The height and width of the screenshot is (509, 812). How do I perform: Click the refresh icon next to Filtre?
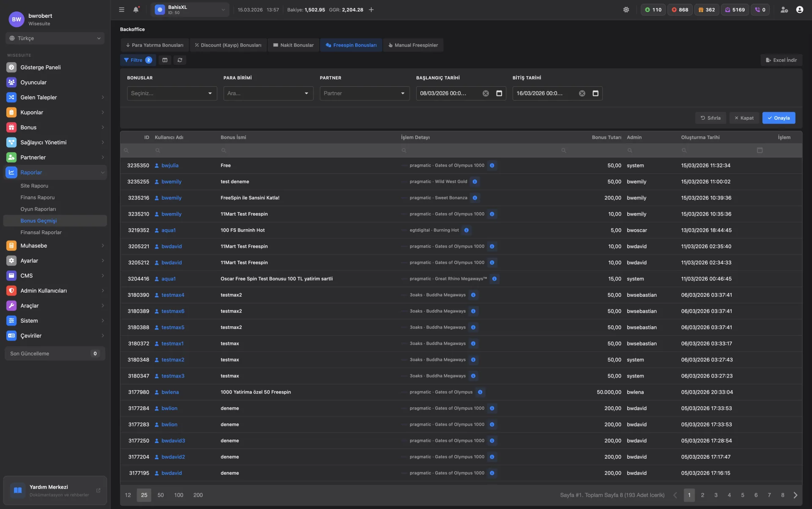180,60
